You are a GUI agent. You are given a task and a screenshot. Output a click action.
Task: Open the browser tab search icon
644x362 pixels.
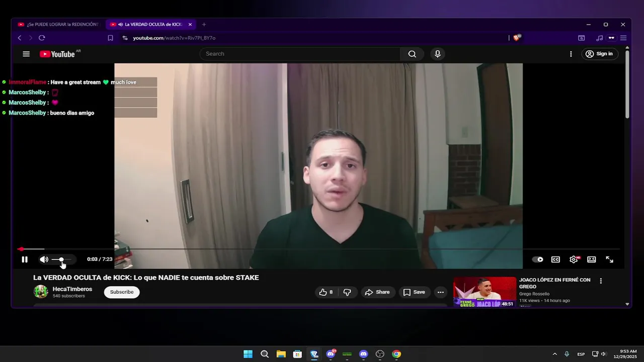pyautogui.click(x=581, y=38)
